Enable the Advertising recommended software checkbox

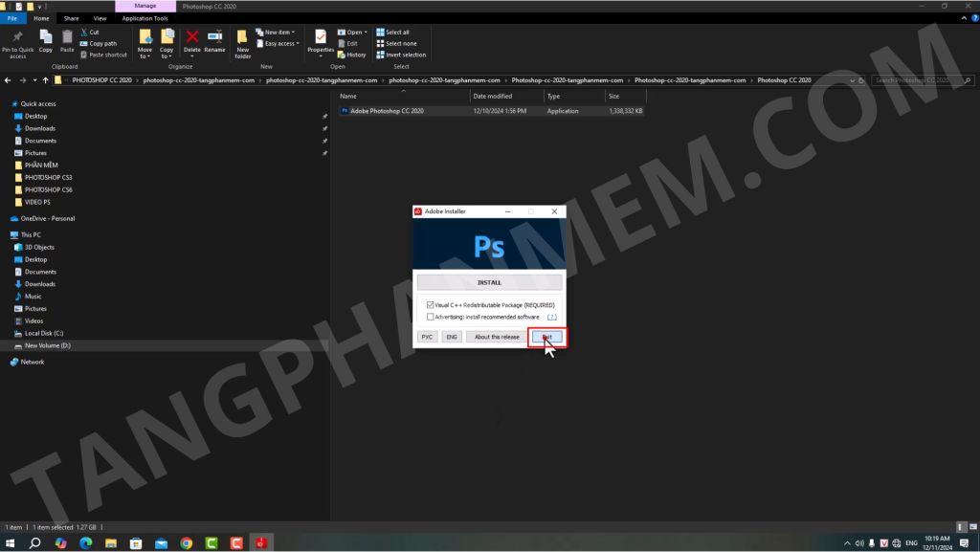pyautogui.click(x=431, y=317)
